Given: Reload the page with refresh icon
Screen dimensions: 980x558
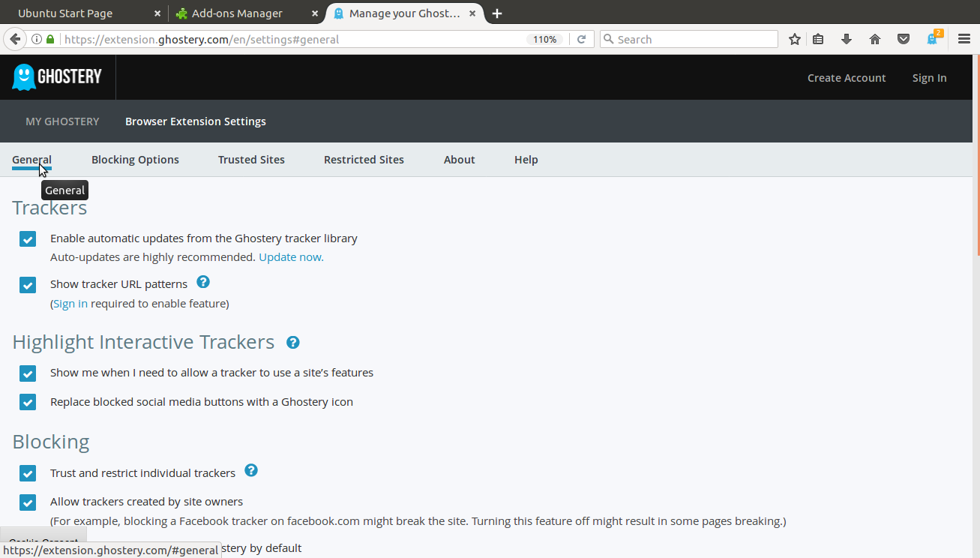Looking at the screenshot, I should click(x=581, y=39).
